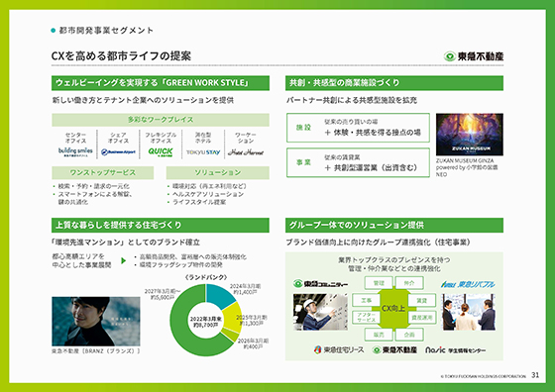Image resolution: width=555 pixels, height=392 pixels.
Task: Click the 東急リバブル logo
Action: tap(468, 284)
